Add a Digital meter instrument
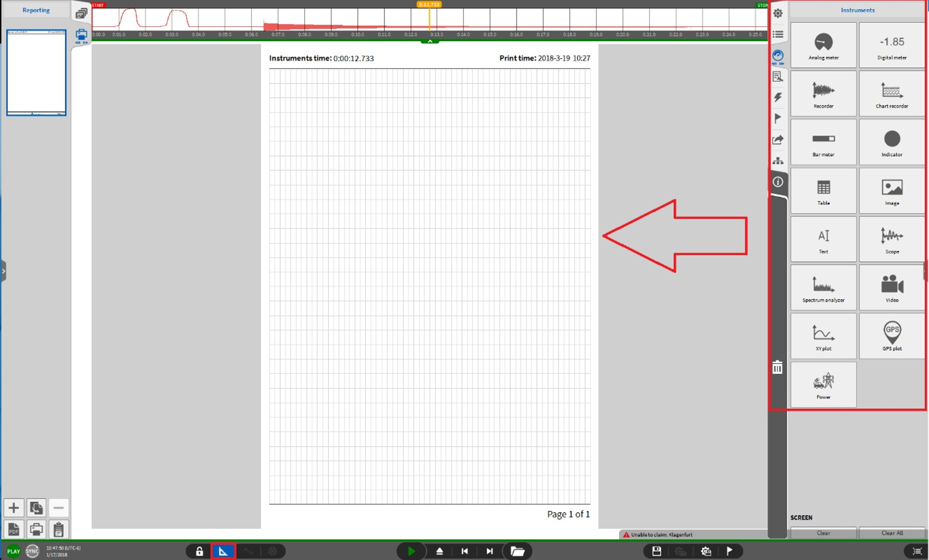This screenshot has height=560, width=929. 892,45
